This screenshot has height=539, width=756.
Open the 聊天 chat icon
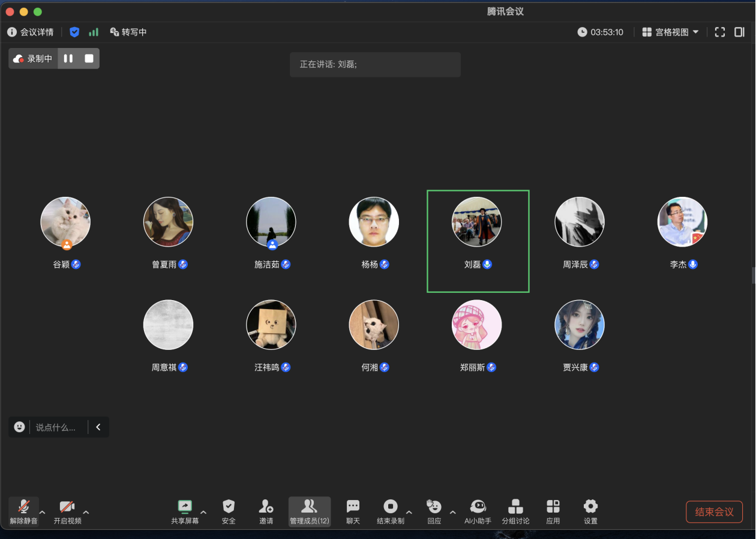(x=353, y=507)
